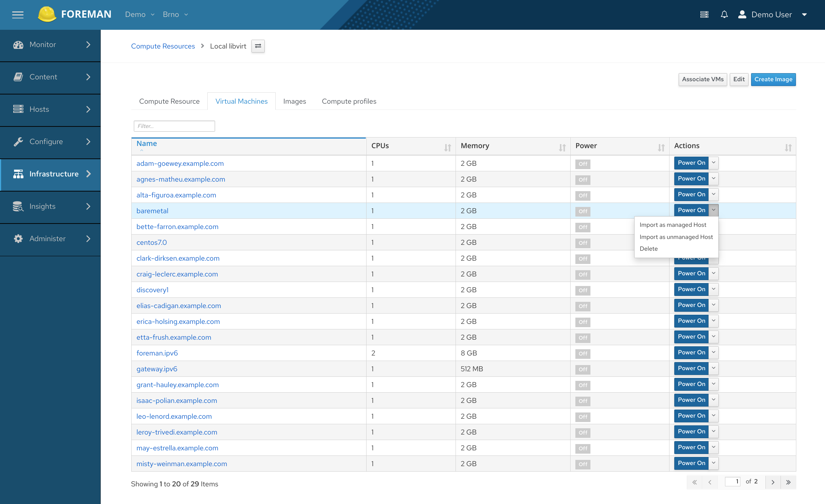Jump to last page of results
The height and width of the screenshot is (504, 825).
[x=788, y=482]
